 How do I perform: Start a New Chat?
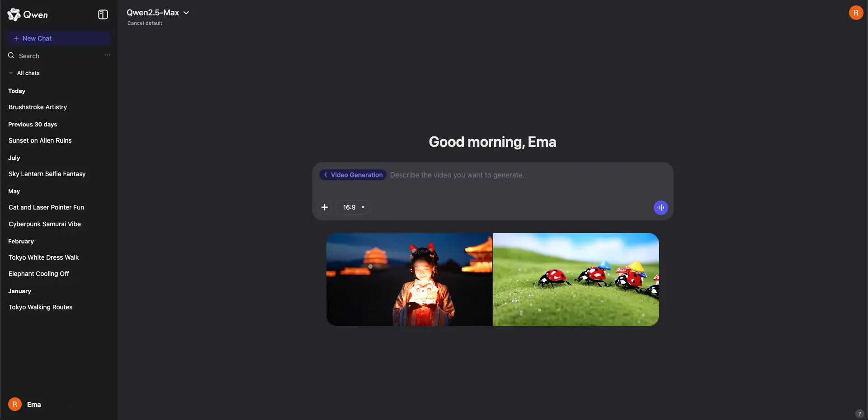[59, 38]
